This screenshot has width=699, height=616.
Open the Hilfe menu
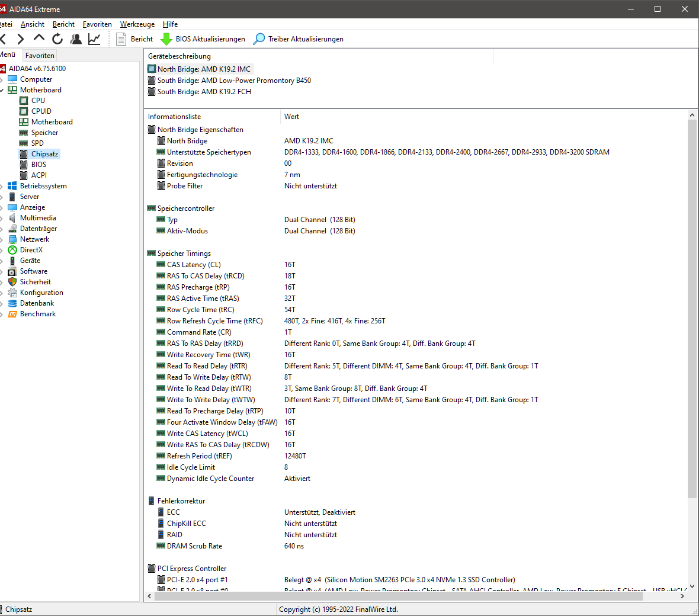coord(170,24)
